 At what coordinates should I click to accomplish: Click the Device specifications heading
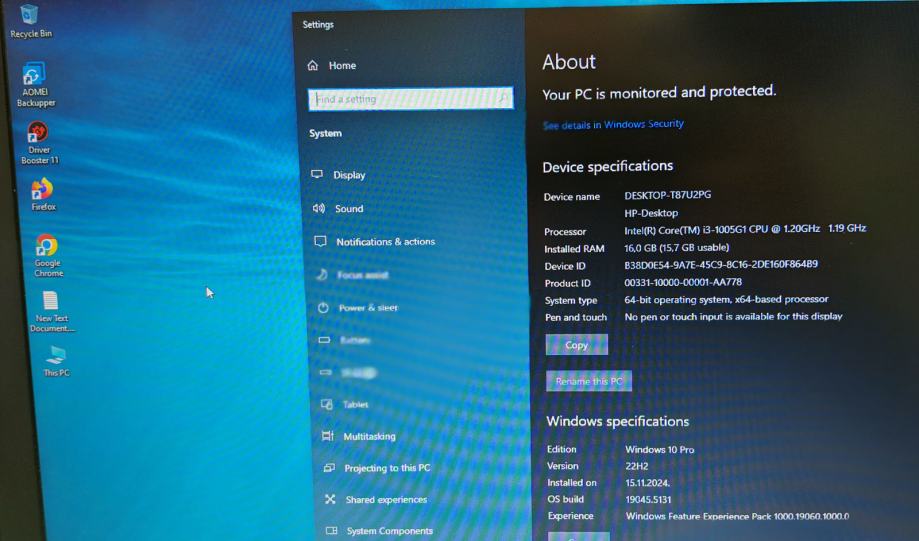[x=608, y=166]
